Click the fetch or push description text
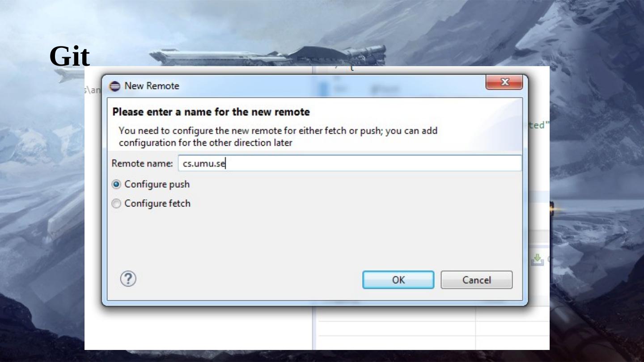Viewport: 644px width, 362px height. click(x=278, y=137)
